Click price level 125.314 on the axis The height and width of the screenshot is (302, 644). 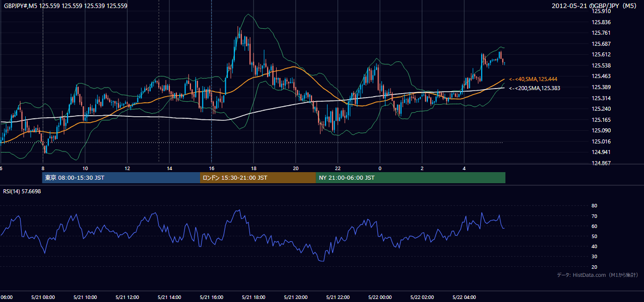[x=601, y=98]
